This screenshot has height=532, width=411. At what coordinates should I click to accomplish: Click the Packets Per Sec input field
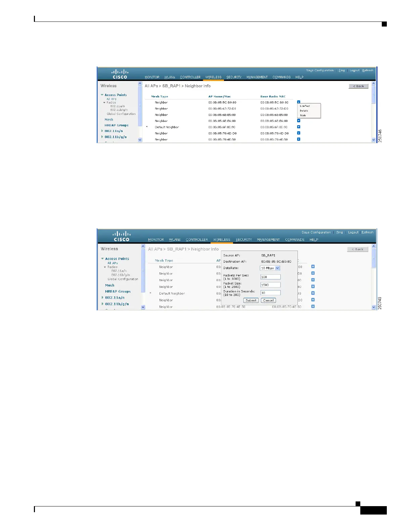(x=270, y=277)
